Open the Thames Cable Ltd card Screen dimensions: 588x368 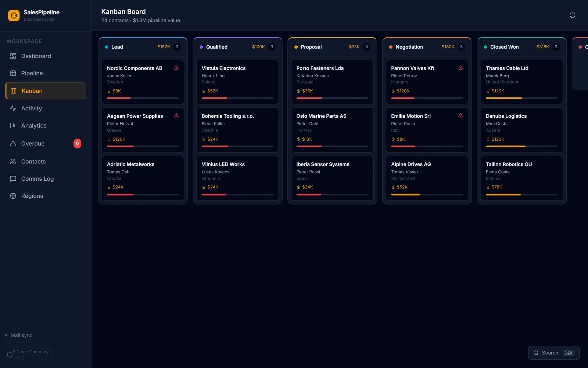click(522, 82)
